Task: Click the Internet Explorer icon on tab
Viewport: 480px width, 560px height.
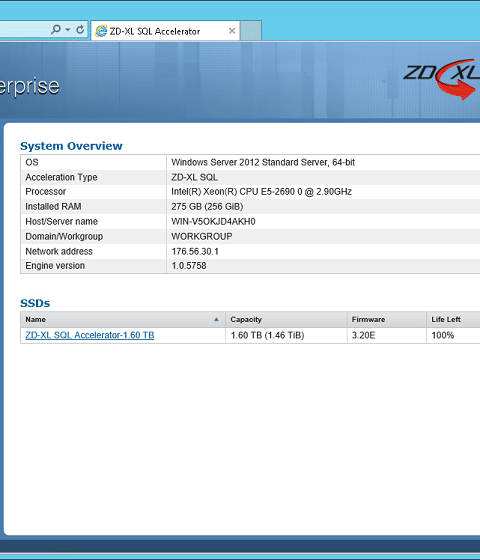Action: [x=101, y=31]
